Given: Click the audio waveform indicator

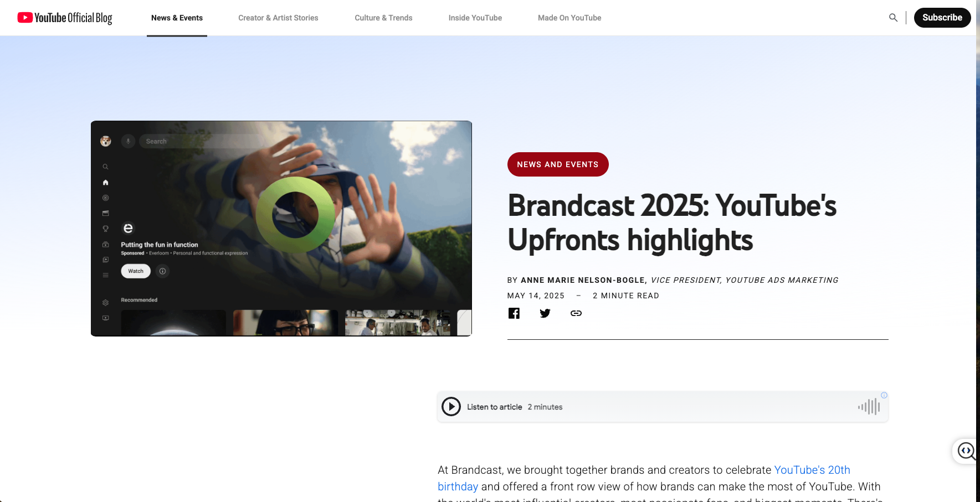Looking at the screenshot, I should point(869,407).
